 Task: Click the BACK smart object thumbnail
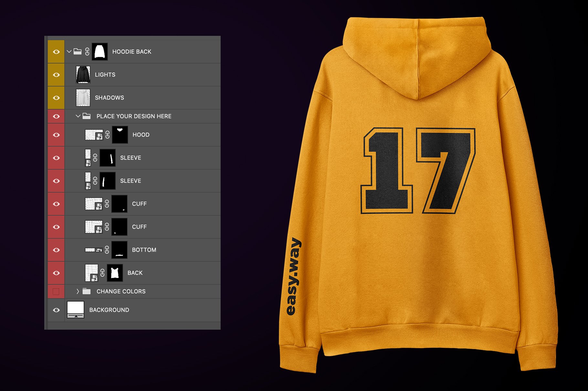[91, 273]
